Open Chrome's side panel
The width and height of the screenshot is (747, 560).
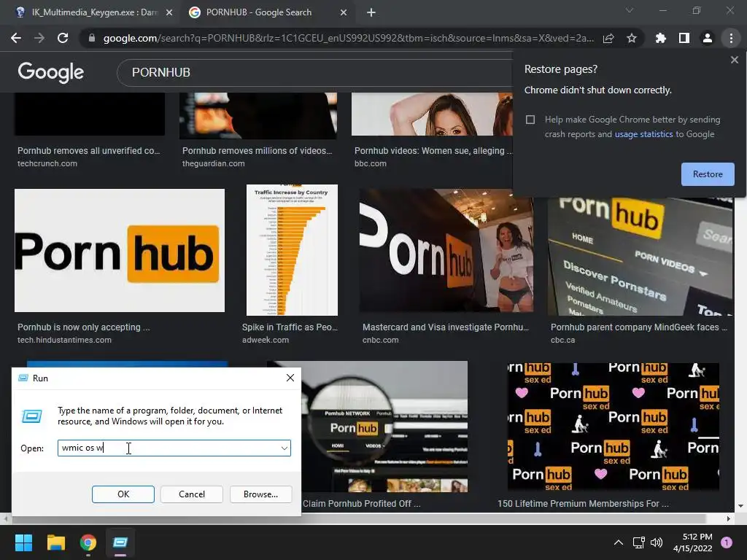(684, 38)
